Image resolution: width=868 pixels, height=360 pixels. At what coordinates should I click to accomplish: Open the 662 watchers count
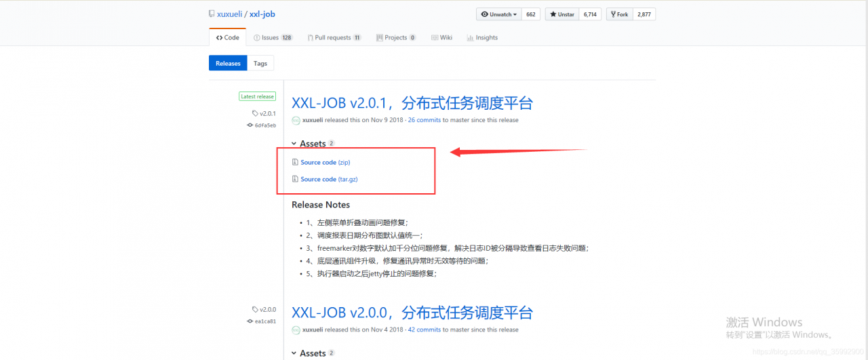pyautogui.click(x=531, y=14)
